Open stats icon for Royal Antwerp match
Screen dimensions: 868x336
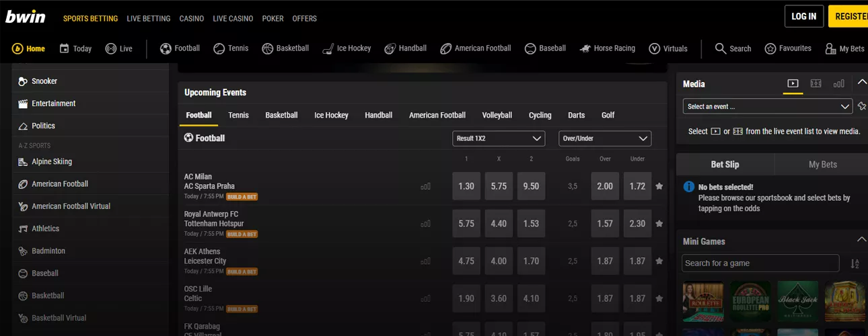point(425,224)
